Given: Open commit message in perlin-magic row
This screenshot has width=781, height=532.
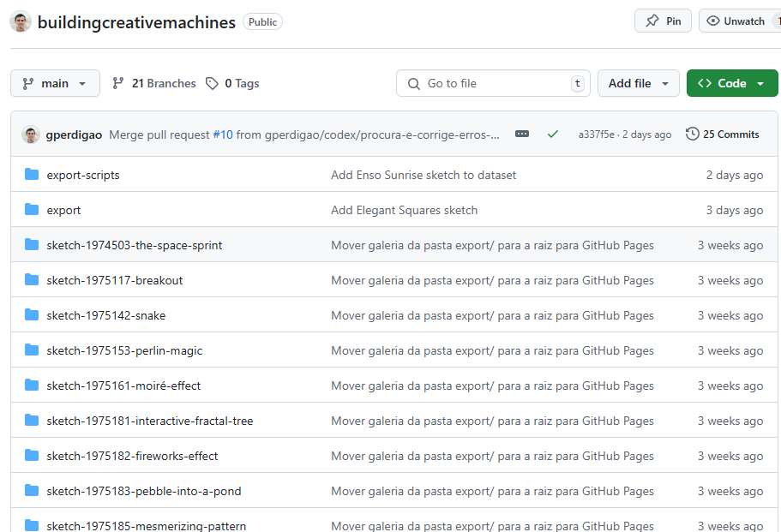Looking at the screenshot, I should click(492, 351).
